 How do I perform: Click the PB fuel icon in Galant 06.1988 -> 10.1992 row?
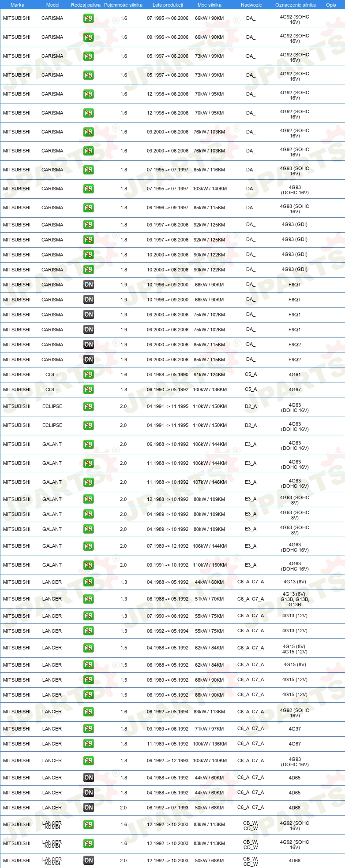pyautogui.click(x=89, y=445)
